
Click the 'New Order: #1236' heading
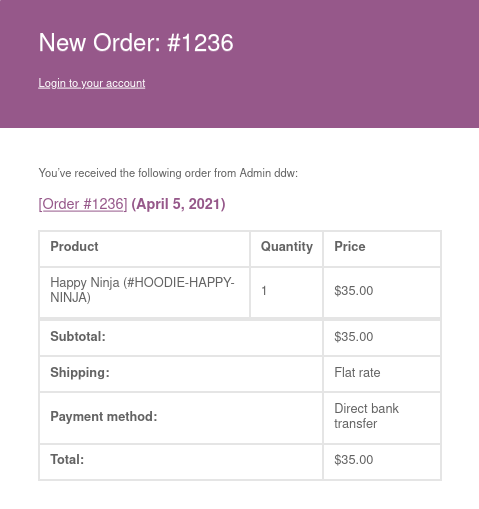click(x=136, y=43)
